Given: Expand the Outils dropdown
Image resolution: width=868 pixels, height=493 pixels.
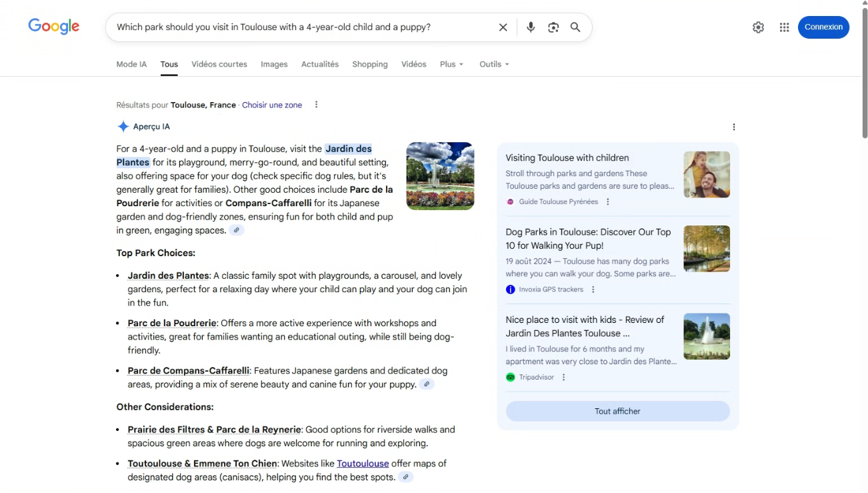Looking at the screenshot, I should click(x=494, y=64).
